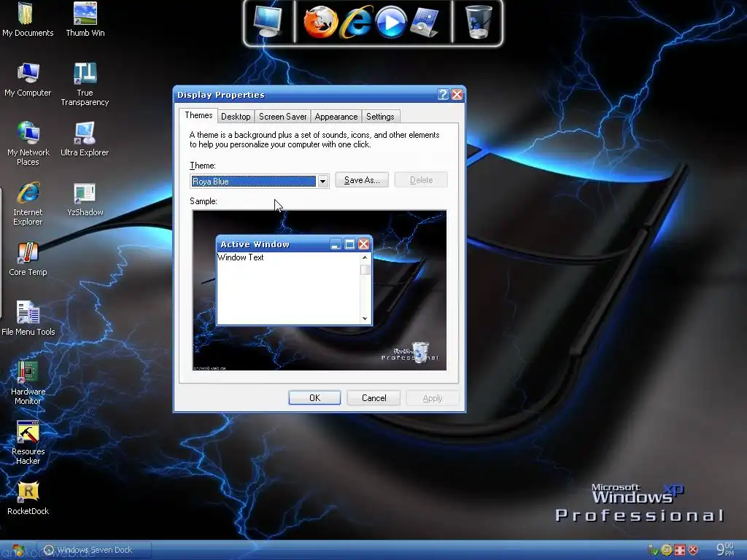
Task: Launch Internet Explorer from the top dock
Action: coord(356,22)
